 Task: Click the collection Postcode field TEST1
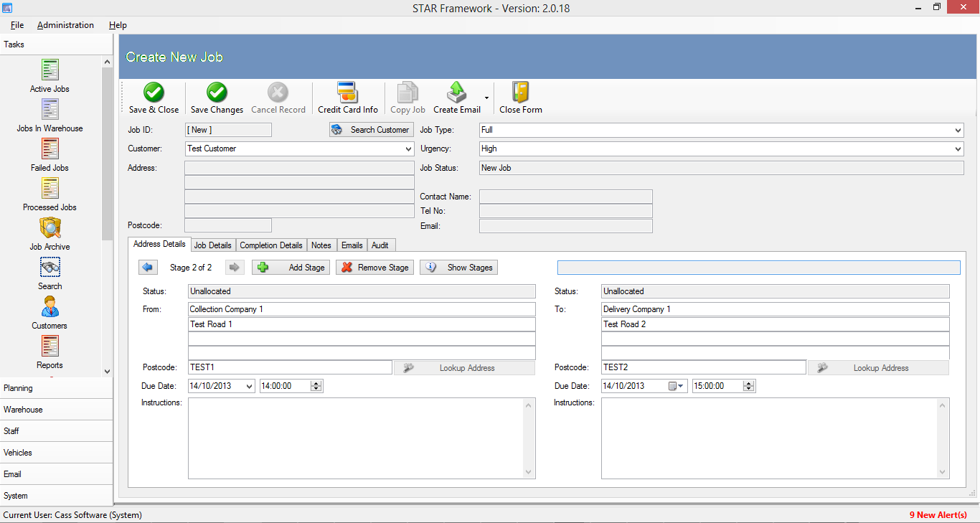coord(290,367)
